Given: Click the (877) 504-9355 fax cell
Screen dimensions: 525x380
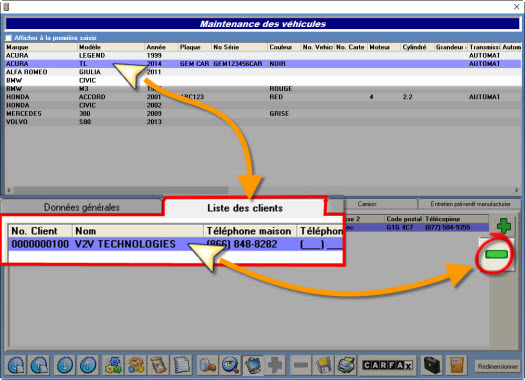Looking at the screenshot, I should click(447, 227).
